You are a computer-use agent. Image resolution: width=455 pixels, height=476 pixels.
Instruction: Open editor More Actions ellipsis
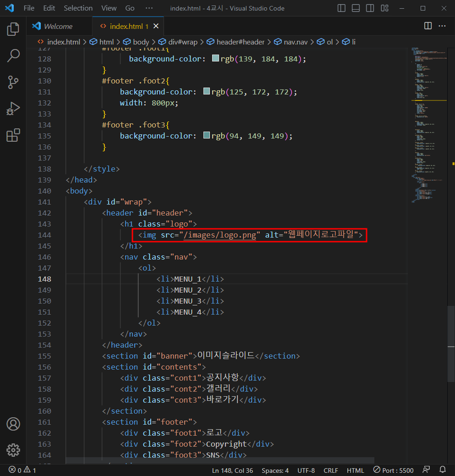pyautogui.click(x=442, y=26)
